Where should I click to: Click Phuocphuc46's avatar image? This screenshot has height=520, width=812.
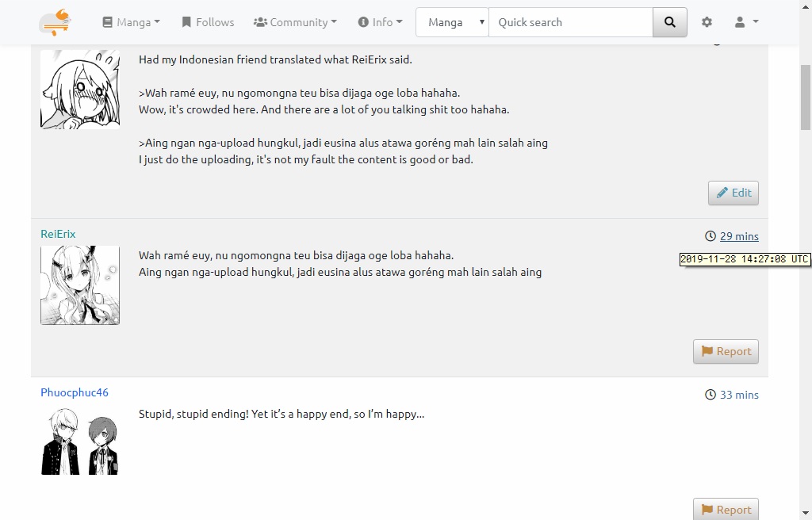click(80, 442)
